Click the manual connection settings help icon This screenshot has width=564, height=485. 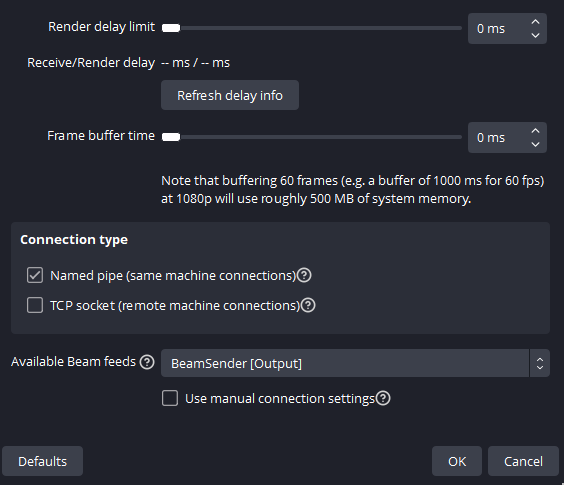383,398
